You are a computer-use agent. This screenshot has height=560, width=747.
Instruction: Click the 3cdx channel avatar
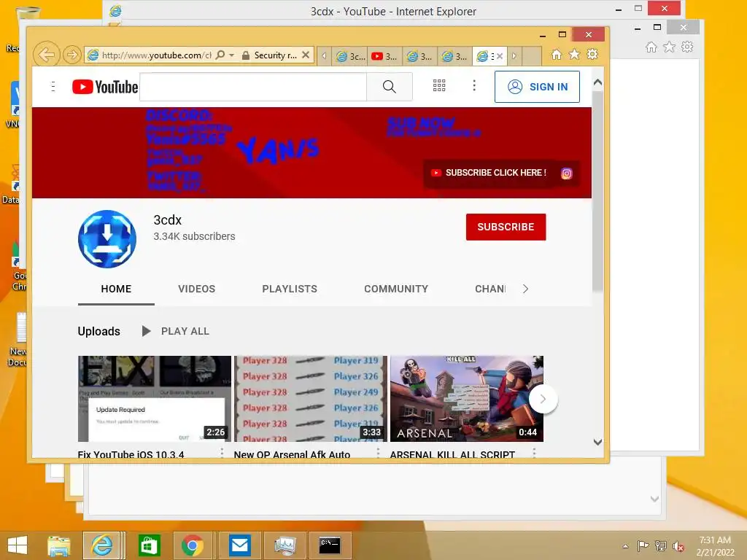pyautogui.click(x=107, y=239)
